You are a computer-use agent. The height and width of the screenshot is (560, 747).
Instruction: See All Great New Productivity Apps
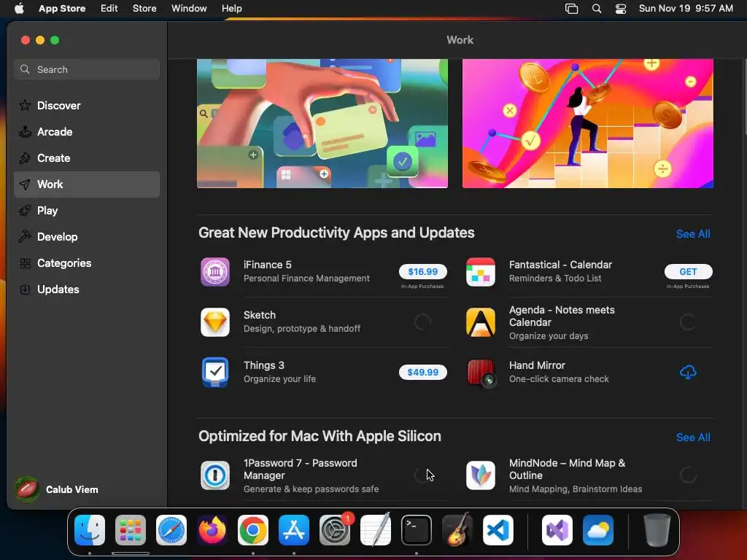pos(693,234)
